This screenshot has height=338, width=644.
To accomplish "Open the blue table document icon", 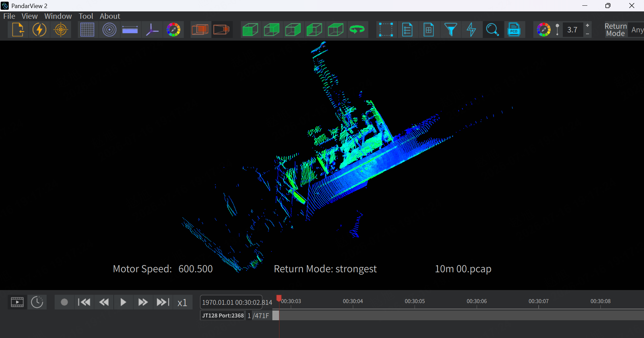I will click(429, 30).
